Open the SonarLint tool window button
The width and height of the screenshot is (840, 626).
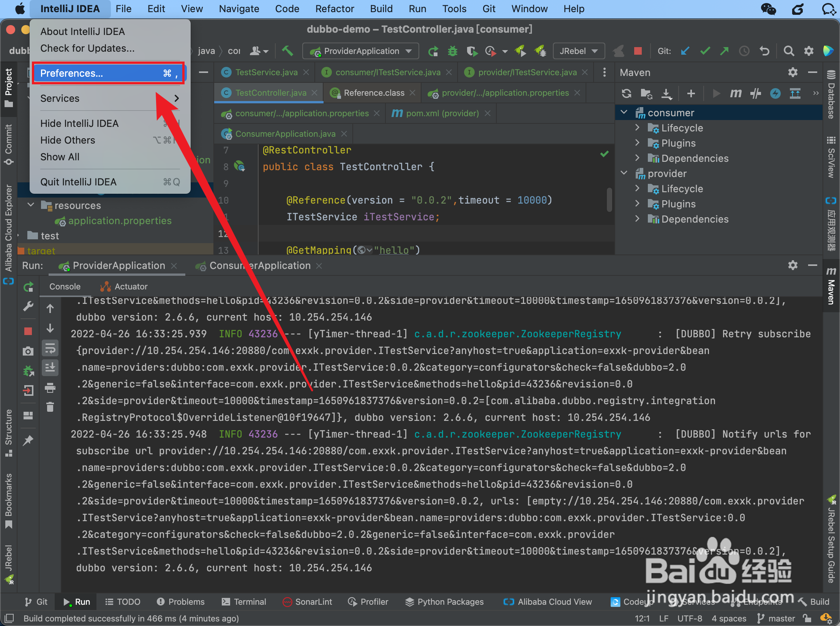pyautogui.click(x=308, y=602)
